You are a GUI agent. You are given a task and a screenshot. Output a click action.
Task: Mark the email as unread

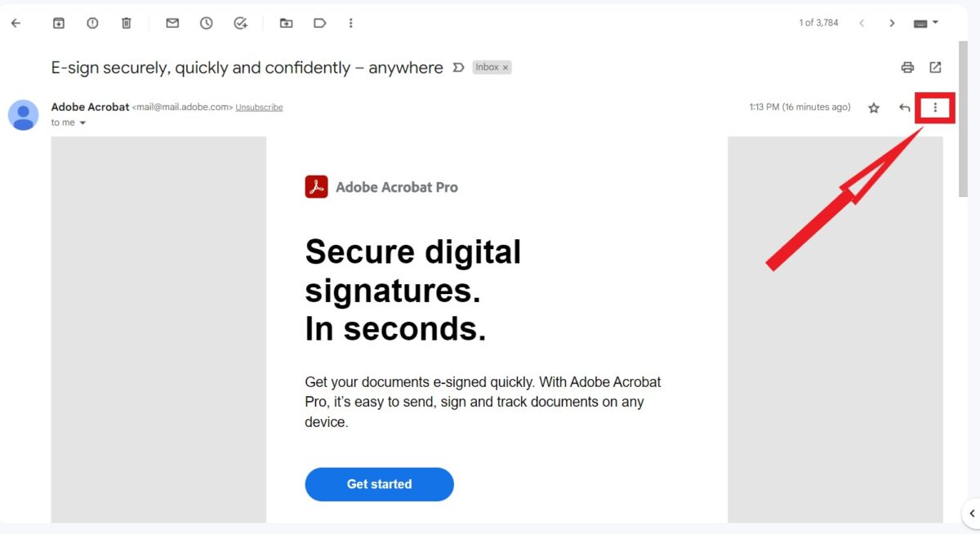172,23
